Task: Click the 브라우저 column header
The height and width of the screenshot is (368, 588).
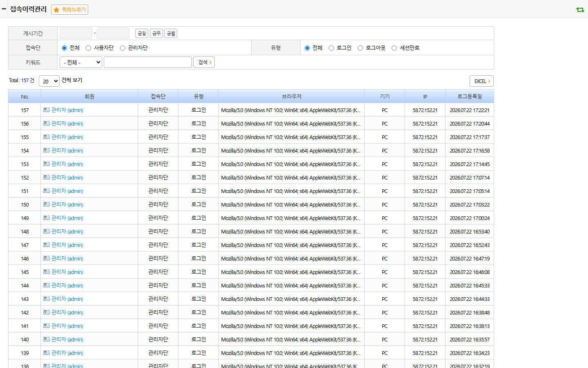Action: tap(292, 96)
